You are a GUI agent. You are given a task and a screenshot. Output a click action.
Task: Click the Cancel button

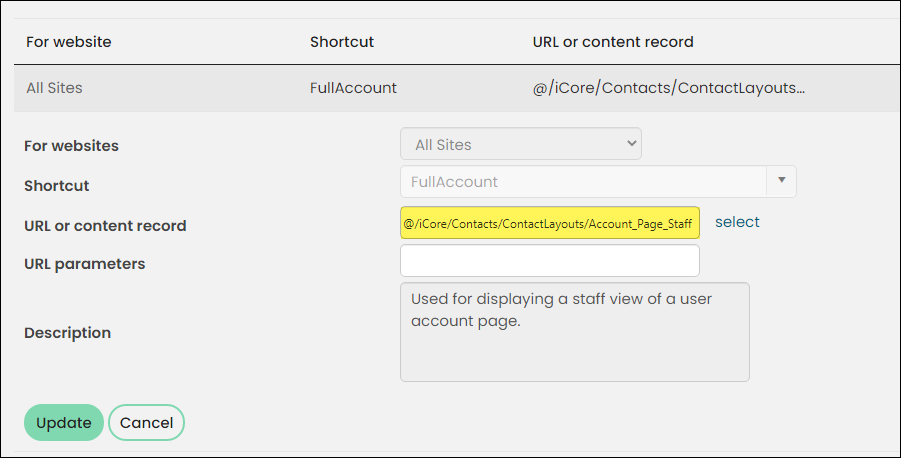147,422
